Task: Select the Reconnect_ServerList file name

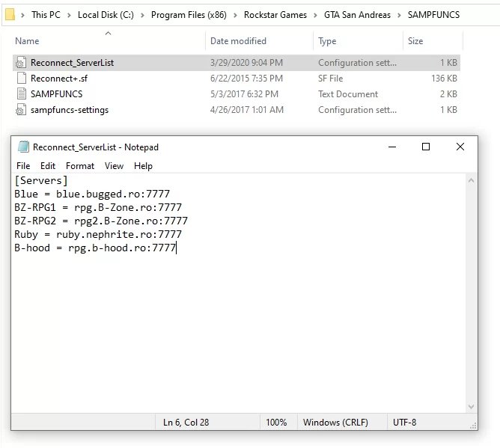Action: (x=72, y=63)
